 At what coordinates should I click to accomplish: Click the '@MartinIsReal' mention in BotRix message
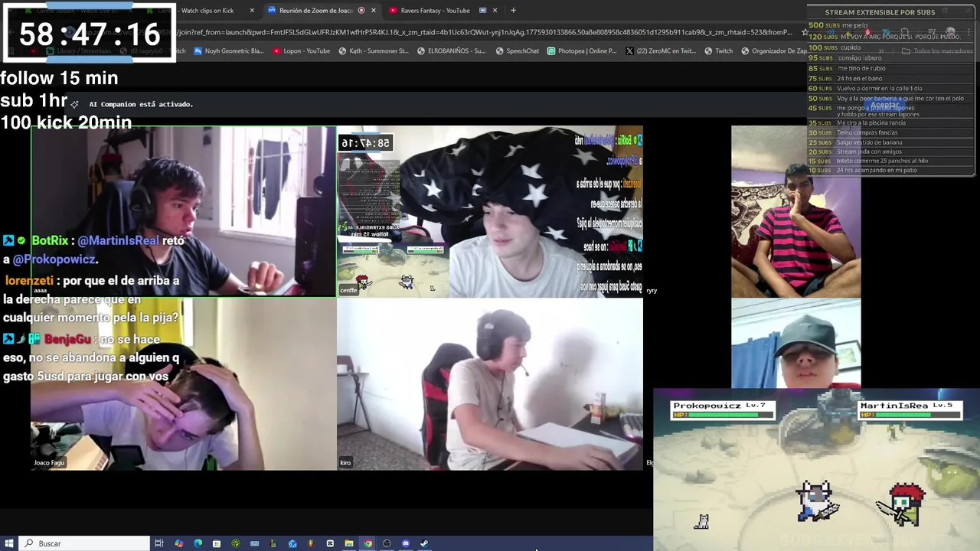point(118,240)
